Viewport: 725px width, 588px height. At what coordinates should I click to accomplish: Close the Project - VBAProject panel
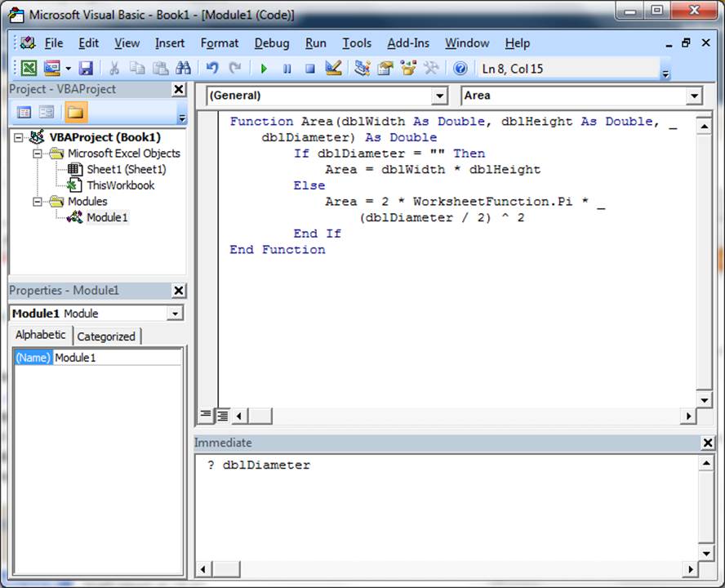[179, 89]
